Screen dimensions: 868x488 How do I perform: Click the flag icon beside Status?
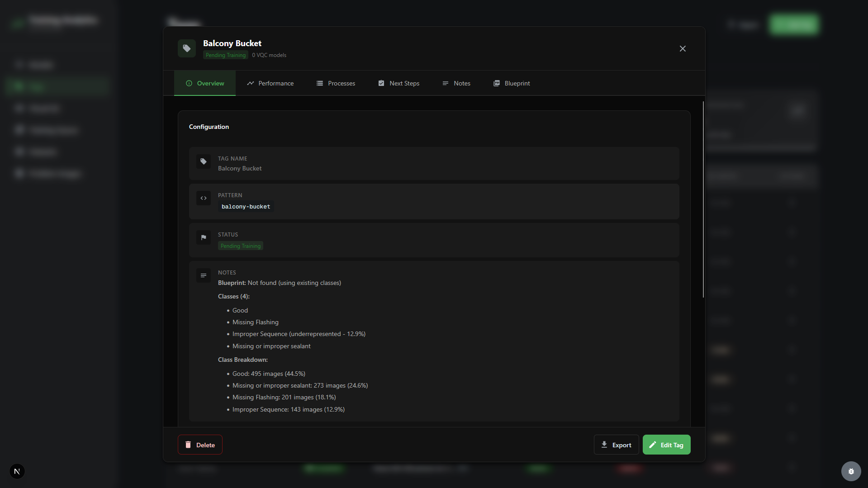[204, 237]
